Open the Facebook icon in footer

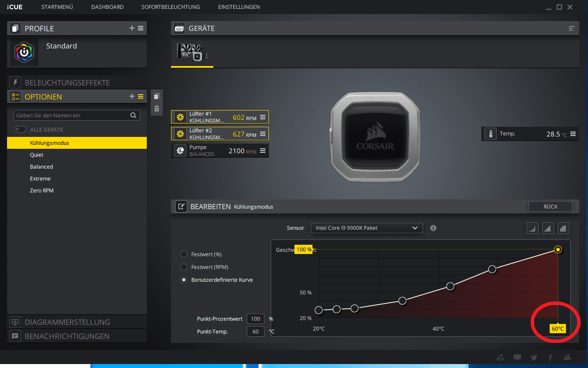coord(550,357)
